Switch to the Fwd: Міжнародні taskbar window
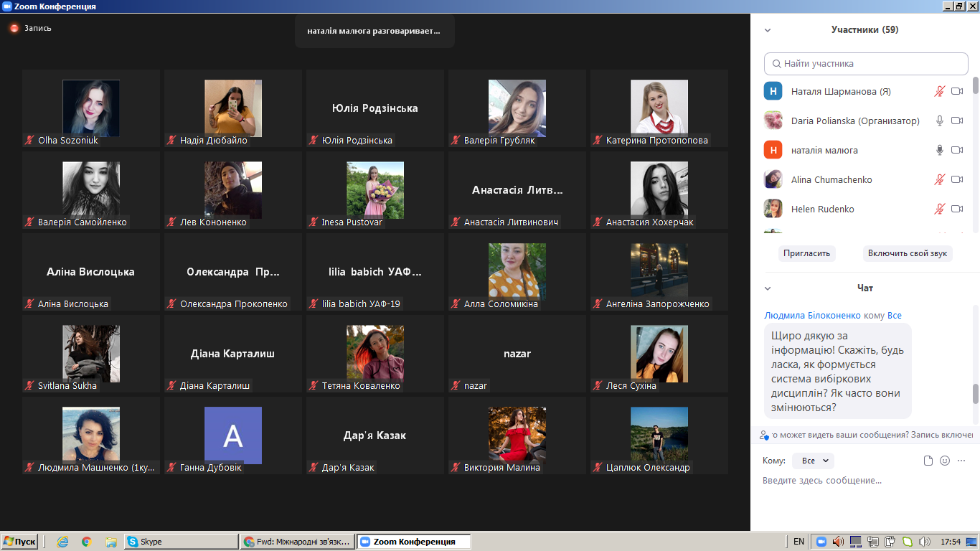This screenshot has height=551, width=980. point(298,542)
